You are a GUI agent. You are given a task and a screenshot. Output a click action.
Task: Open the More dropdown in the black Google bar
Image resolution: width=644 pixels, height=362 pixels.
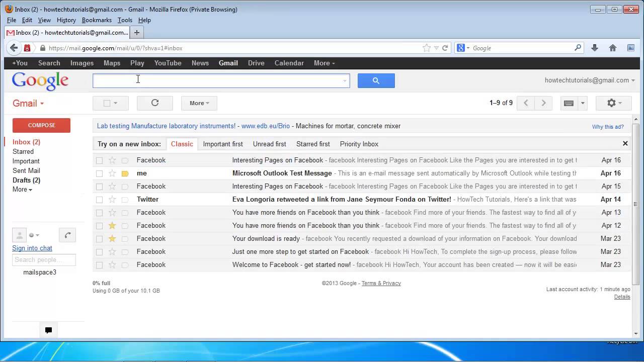tap(324, 63)
